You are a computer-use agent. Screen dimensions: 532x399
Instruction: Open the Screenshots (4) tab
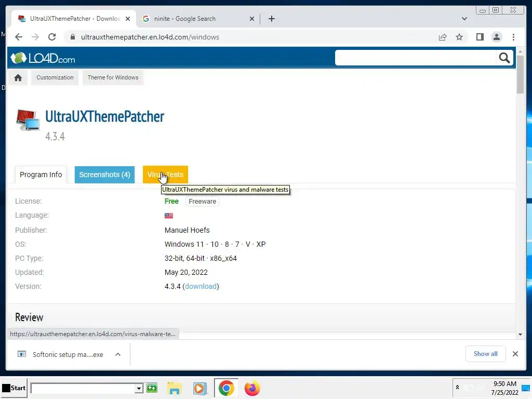click(x=104, y=175)
